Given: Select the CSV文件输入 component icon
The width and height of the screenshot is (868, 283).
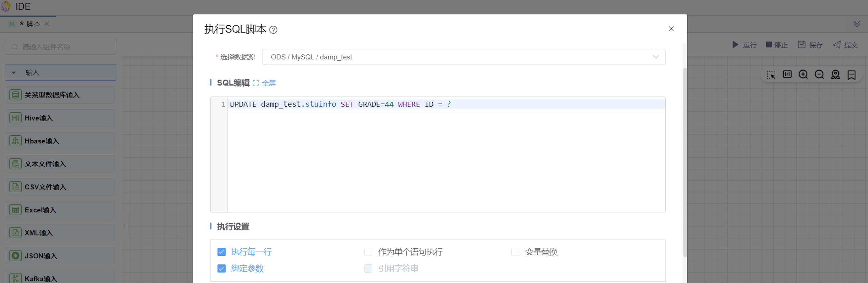Looking at the screenshot, I should click(16, 187).
